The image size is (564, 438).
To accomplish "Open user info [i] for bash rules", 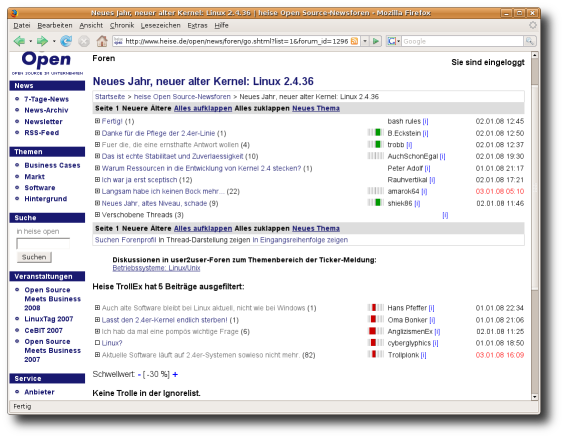I will (426, 122).
